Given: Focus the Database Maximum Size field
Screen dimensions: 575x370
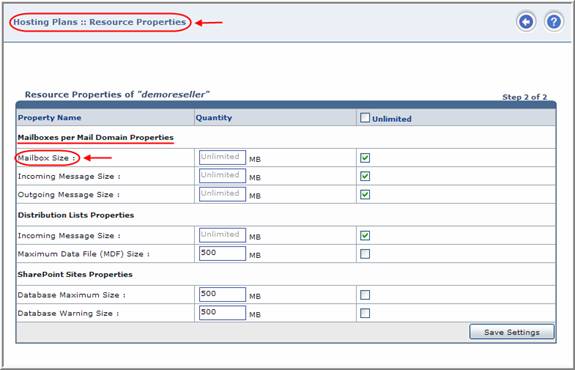Looking at the screenshot, I should [x=222, y=294].
